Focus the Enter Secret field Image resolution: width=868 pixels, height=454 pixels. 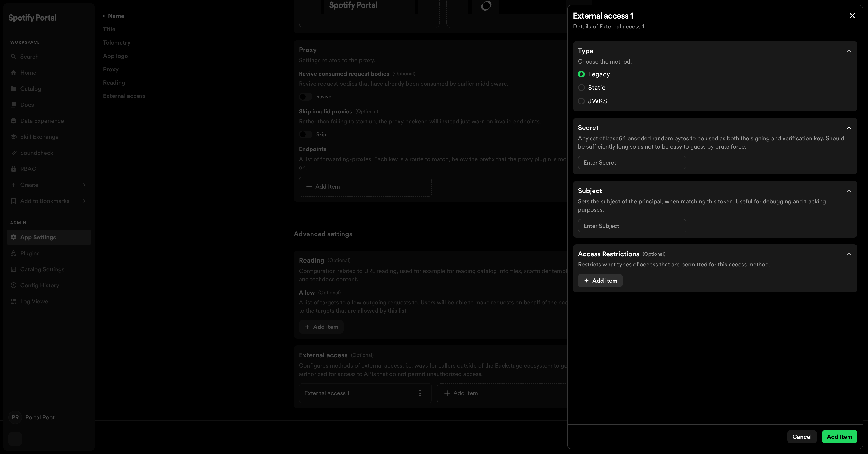[x=632, y=163]
